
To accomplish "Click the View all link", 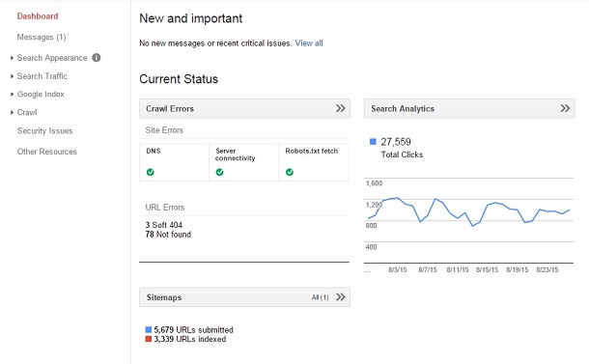I will [309, 43].
